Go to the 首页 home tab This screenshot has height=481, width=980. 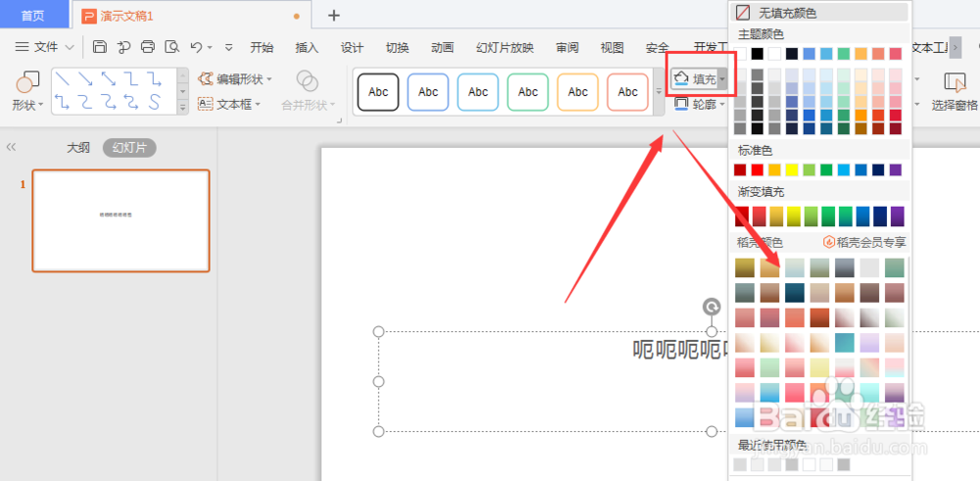pos(32,15)
